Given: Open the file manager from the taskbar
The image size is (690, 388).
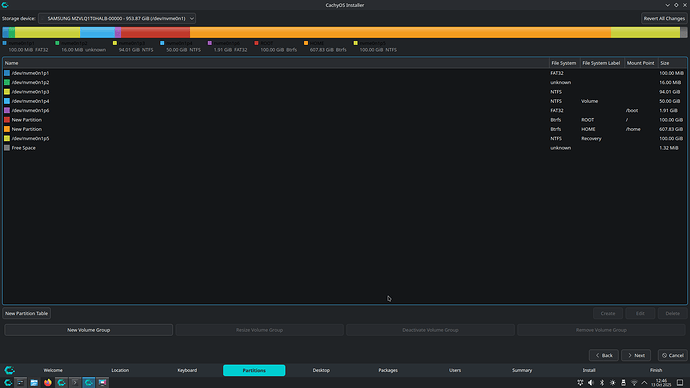Looking at the screenshot, I should tap(34, 382).
